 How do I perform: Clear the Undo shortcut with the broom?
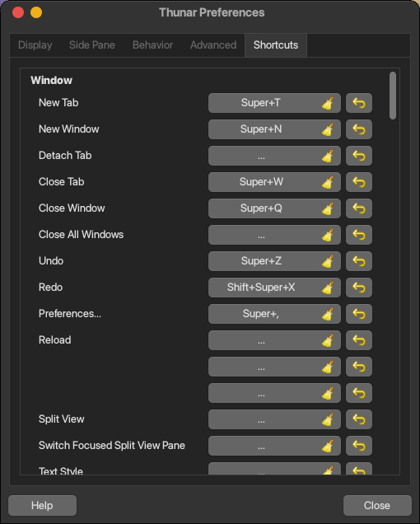[x=328, y=262]
